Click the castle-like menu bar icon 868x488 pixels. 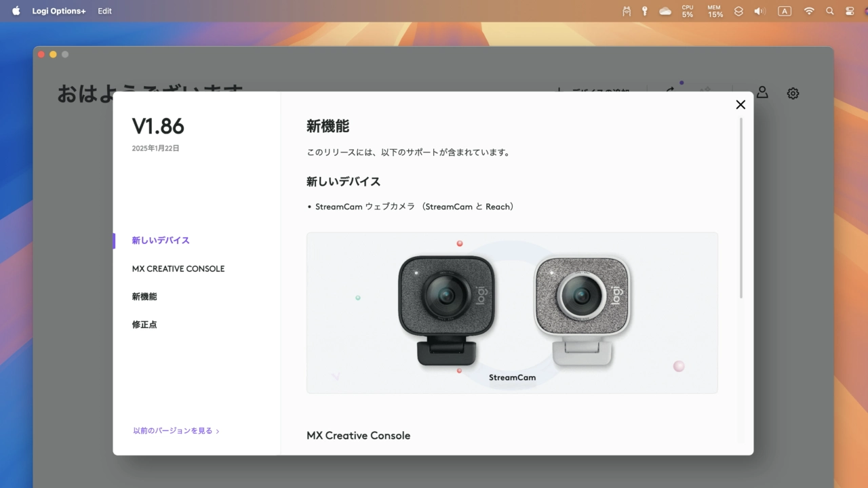tap(627, 11)
